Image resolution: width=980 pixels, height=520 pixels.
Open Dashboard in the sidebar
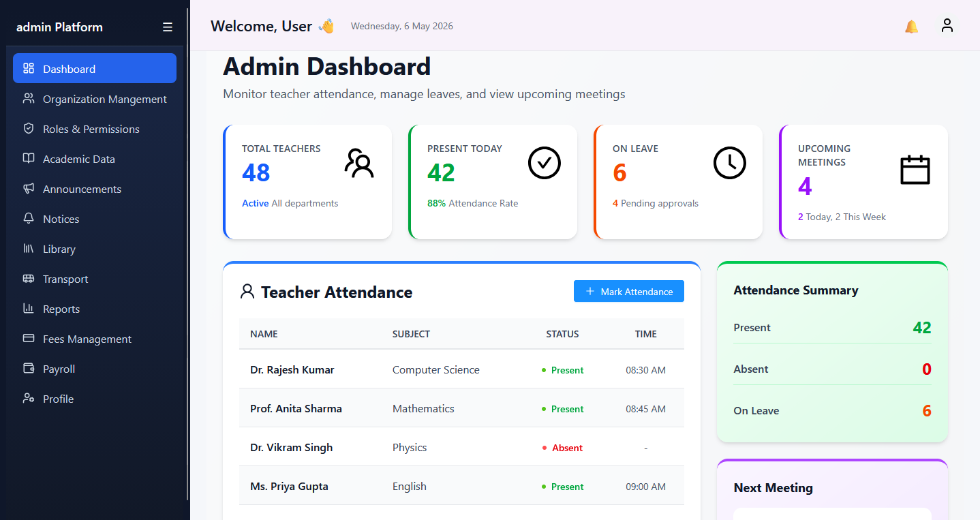pos(95,68)
